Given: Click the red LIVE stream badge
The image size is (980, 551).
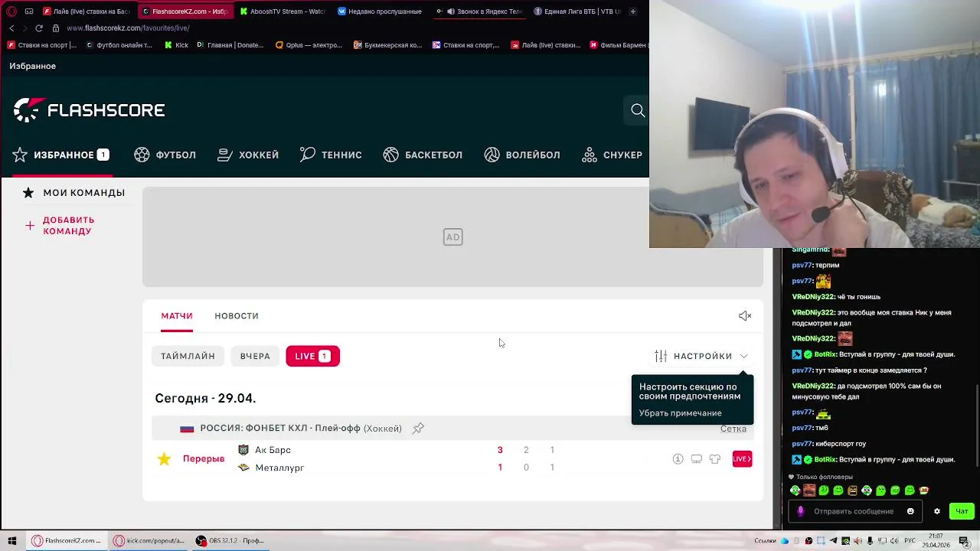Looking at the screenshot, I should (x=742, y=459).
